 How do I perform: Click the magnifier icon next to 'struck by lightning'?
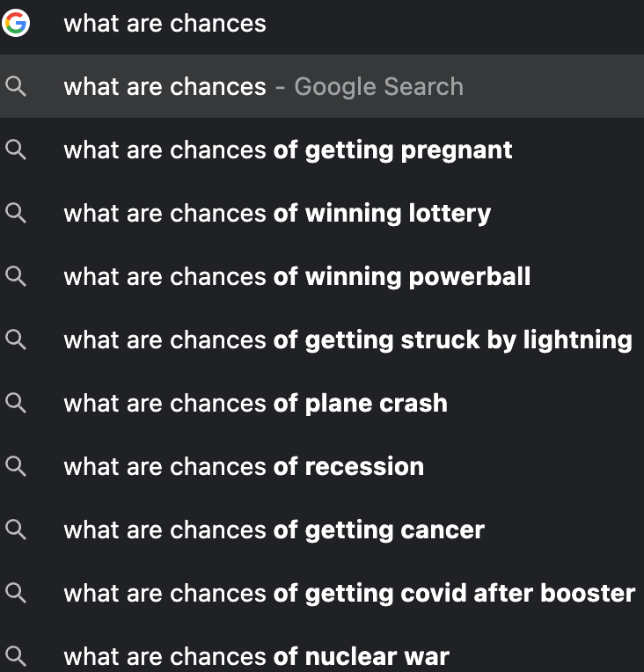16,340
